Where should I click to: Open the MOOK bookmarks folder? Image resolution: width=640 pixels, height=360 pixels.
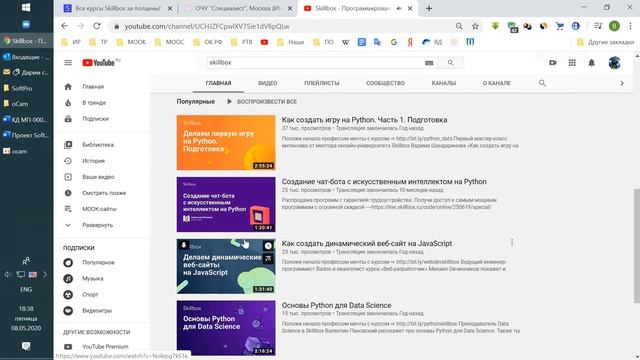[131, 42]
